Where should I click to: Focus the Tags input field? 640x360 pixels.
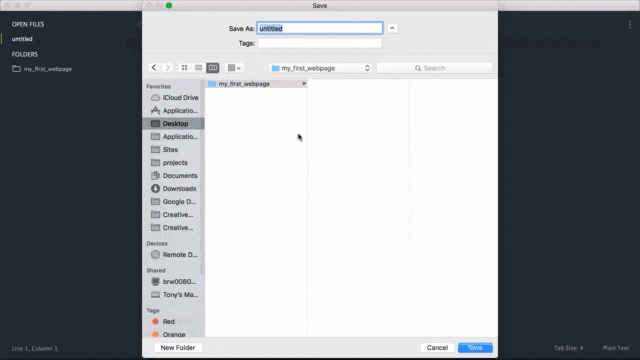point(320,43)
